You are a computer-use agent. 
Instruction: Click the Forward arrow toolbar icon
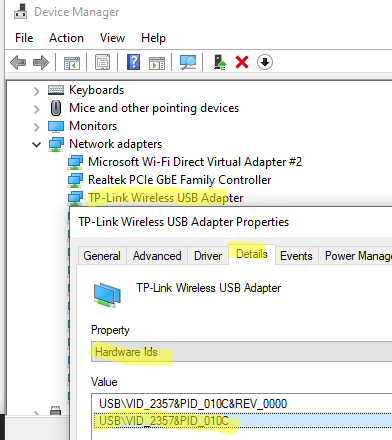point(41,62)
